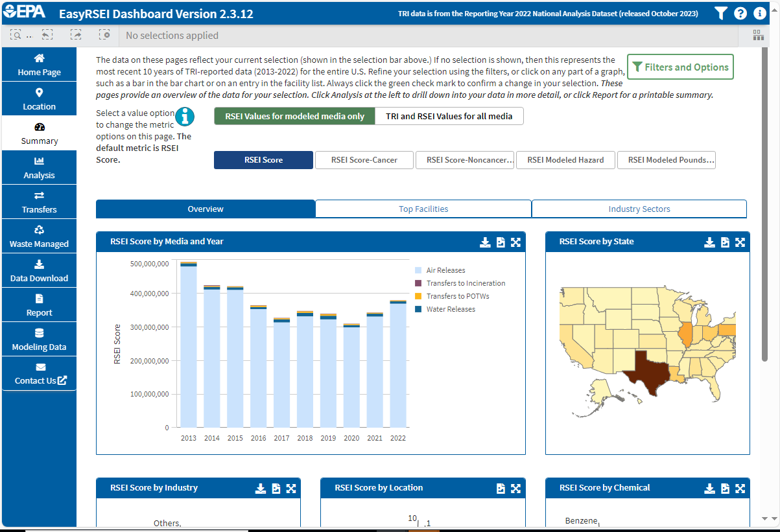
Task: Switch to RSEI Modeled Pounds metric
Action: click(x=667, y=159)
